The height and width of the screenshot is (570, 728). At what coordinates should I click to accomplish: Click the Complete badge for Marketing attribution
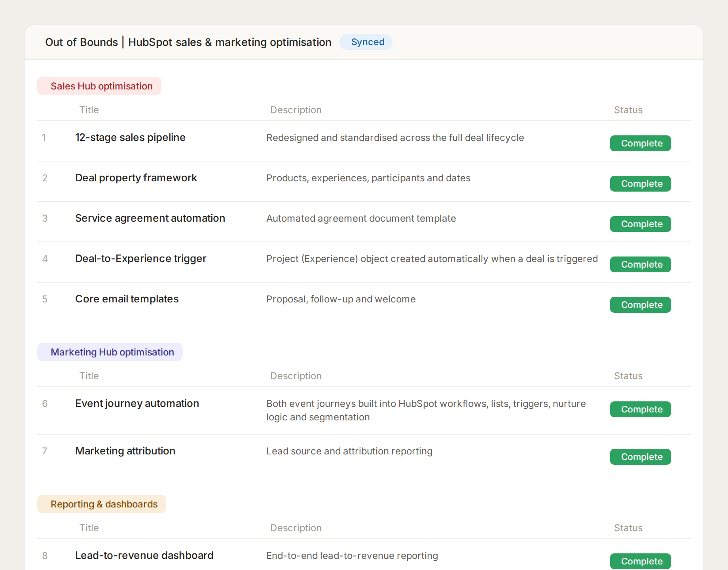(x=640, y=457)
